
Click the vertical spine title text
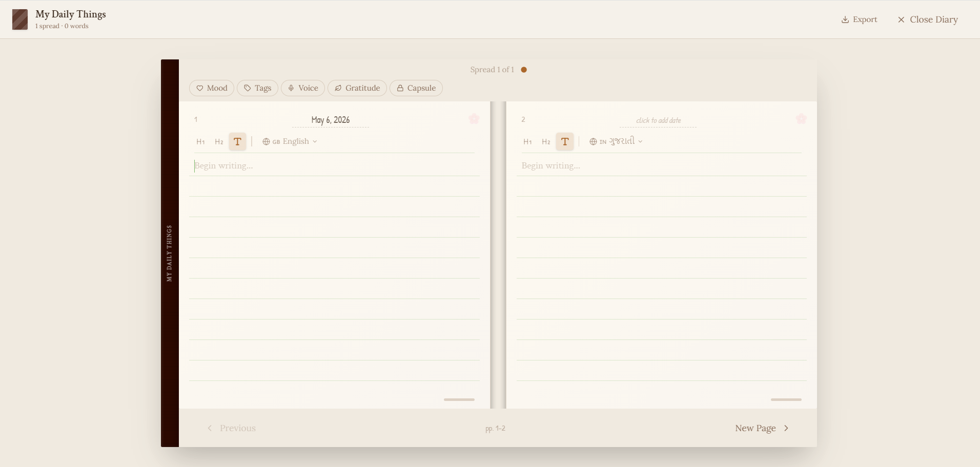(170, 253)
